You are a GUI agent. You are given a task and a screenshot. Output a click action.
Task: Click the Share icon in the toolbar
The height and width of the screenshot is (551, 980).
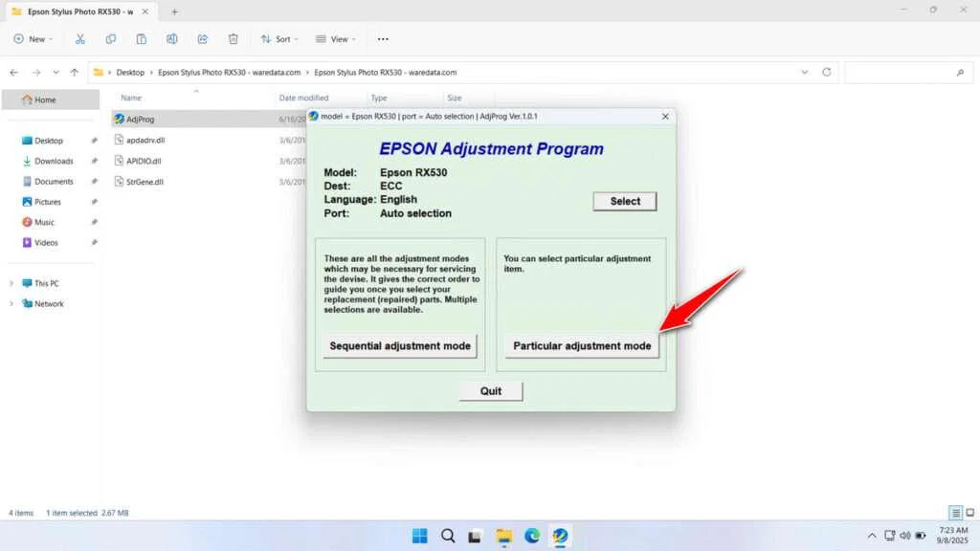(202, 38)
